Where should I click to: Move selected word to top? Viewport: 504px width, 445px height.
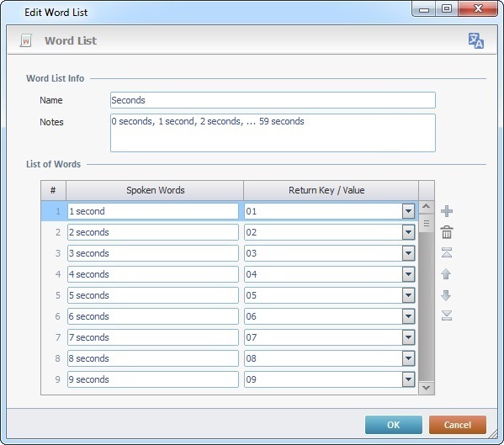447,253
